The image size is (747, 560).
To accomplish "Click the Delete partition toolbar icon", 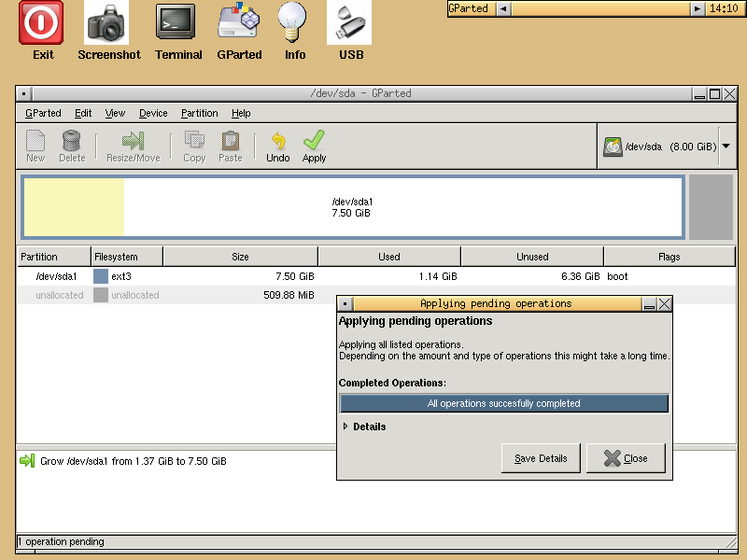I will pyautogui.click(x=72, y=147).
